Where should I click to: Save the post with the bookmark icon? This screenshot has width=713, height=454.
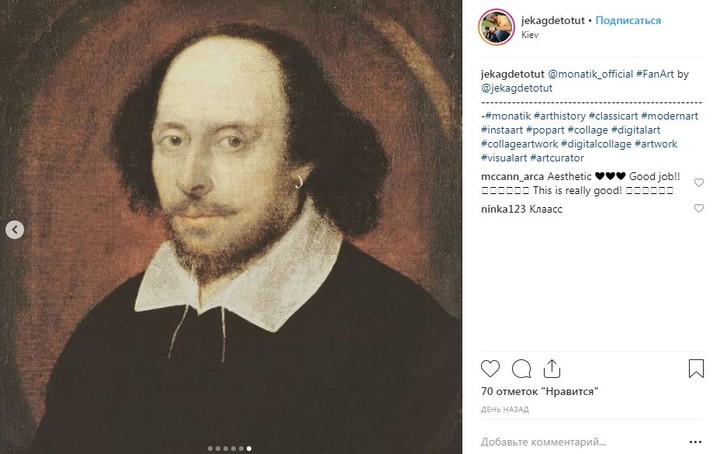point(692,367)
